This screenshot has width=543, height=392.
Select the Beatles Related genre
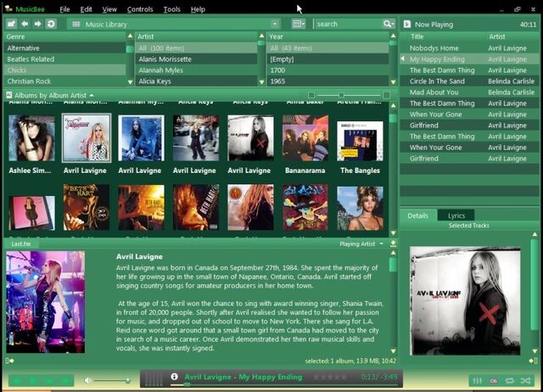point(65,59)
